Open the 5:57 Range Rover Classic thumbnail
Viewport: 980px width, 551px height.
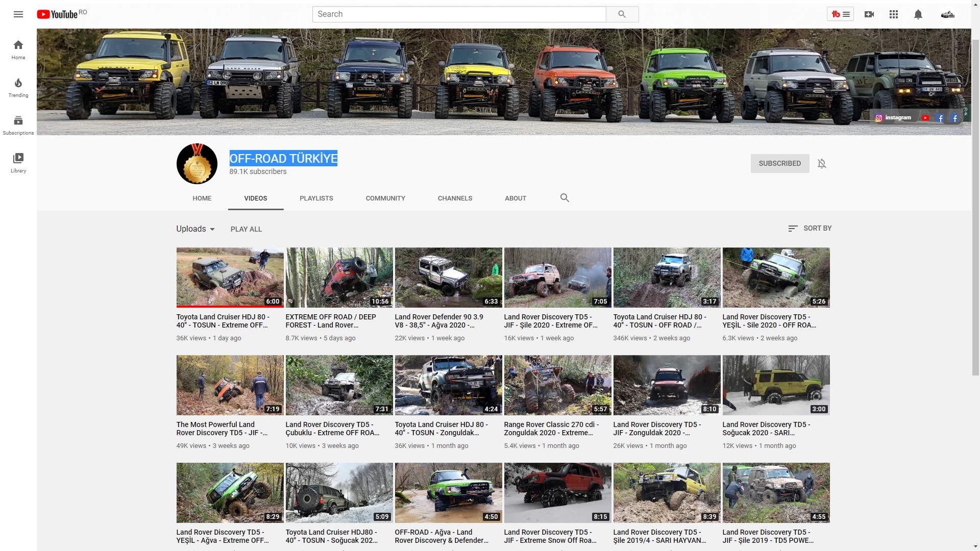(558, 385)
